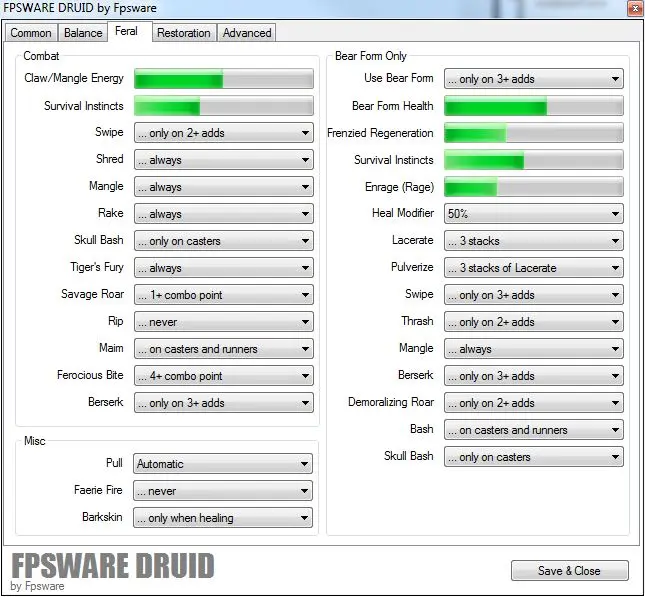The image size is (645, 597).
Task: Set the Bear Form Health slider
Action: click(534, 106)
